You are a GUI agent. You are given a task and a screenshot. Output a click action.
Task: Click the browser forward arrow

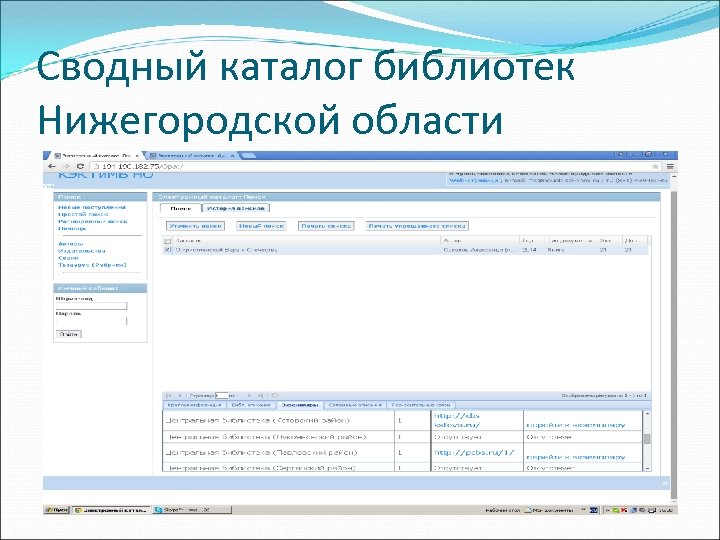point(67,166)
